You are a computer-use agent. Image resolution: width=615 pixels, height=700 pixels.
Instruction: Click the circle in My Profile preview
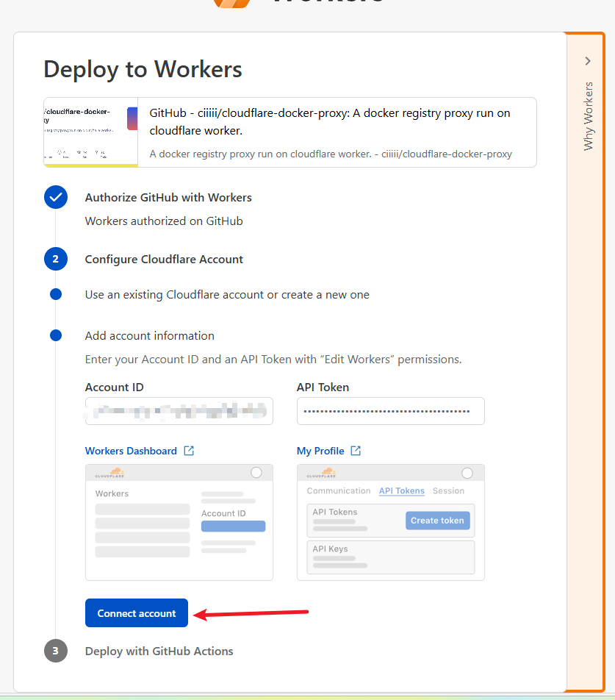pyautogui.click(x=467, y=473)
